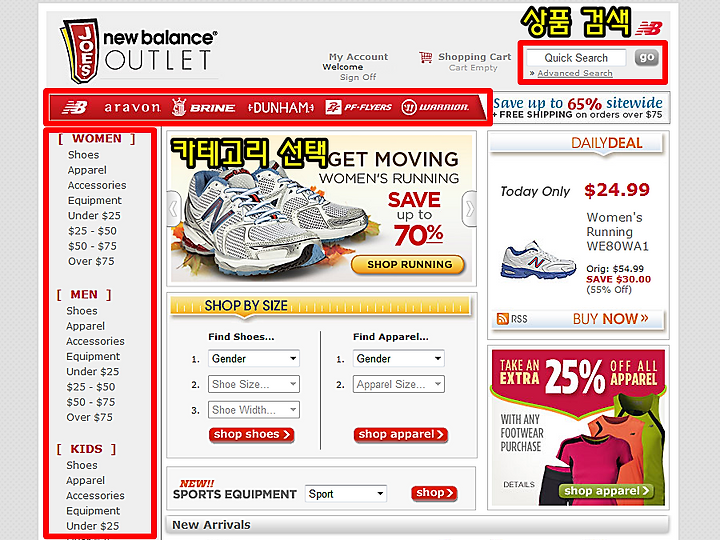Image resolution: width=720 pixels, height=540 pixels.
Task: Expand the Find Shoes Gender dropdown
Action: point(254,359)
